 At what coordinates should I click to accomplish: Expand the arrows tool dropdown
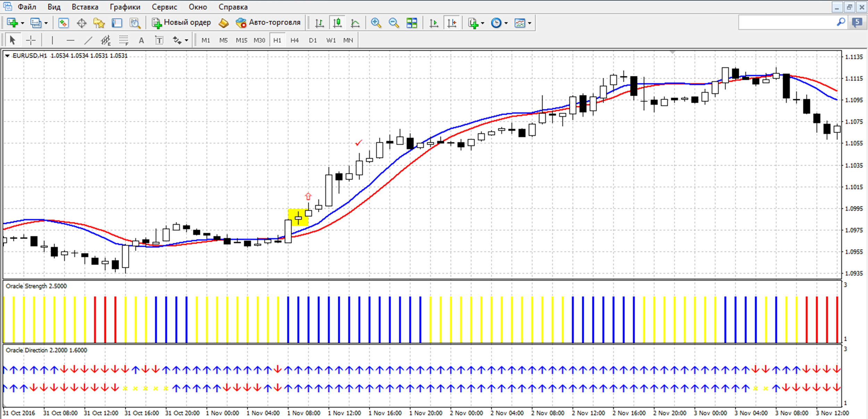(x=186, y=41)
